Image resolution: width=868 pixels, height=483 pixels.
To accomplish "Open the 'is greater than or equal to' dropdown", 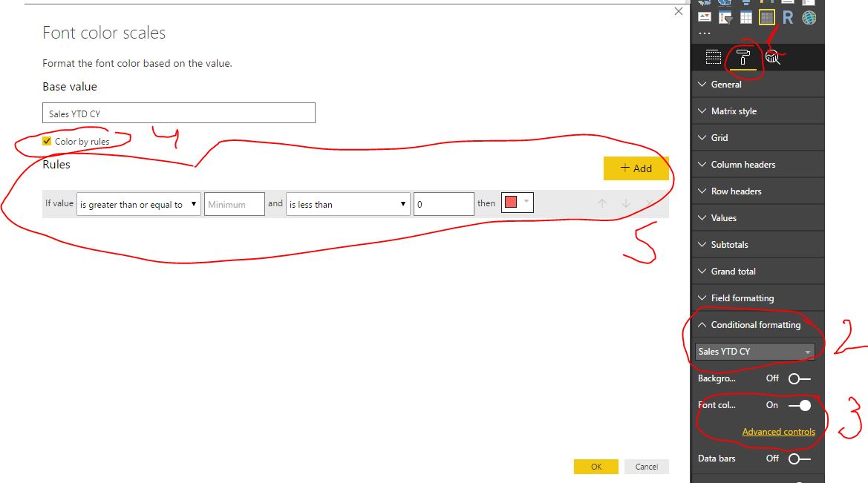I will click(x=138, y=204).
